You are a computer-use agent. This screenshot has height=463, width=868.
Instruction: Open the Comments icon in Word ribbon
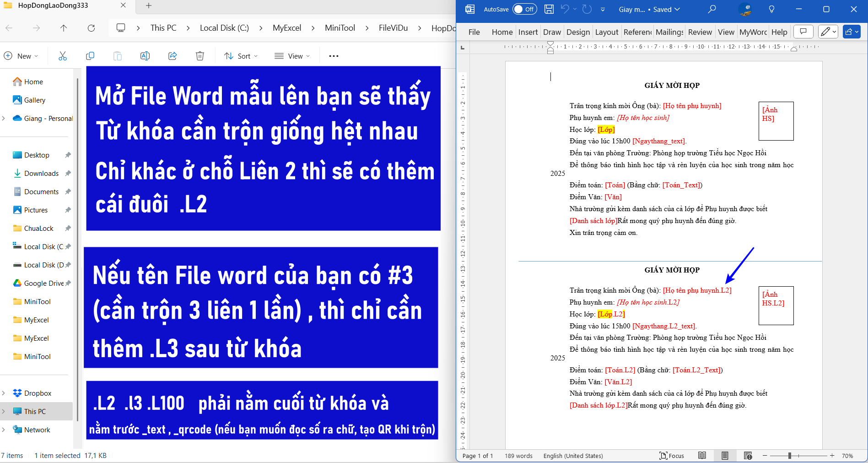803,32
